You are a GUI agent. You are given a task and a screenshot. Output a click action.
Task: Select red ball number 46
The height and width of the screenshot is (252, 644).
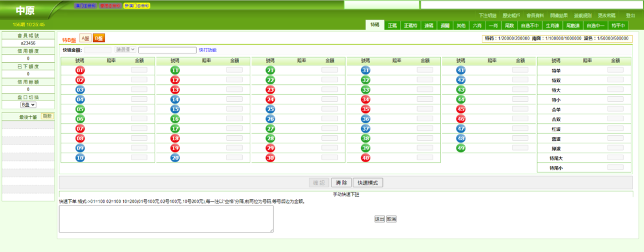(x=461, y=119)
